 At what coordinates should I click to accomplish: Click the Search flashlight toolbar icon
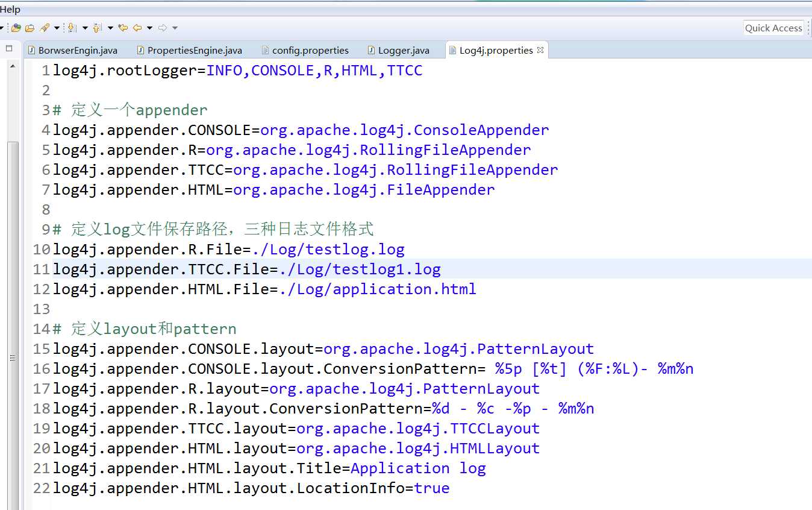pos(45,28)
